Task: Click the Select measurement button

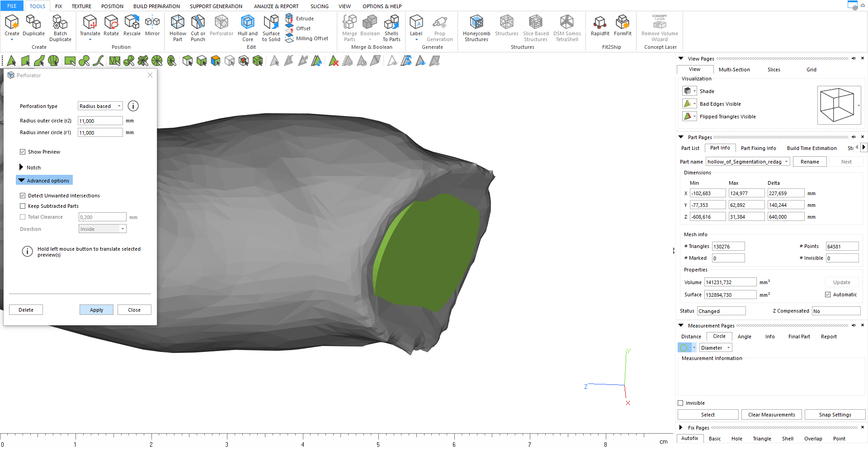Action: pos(708,415)
